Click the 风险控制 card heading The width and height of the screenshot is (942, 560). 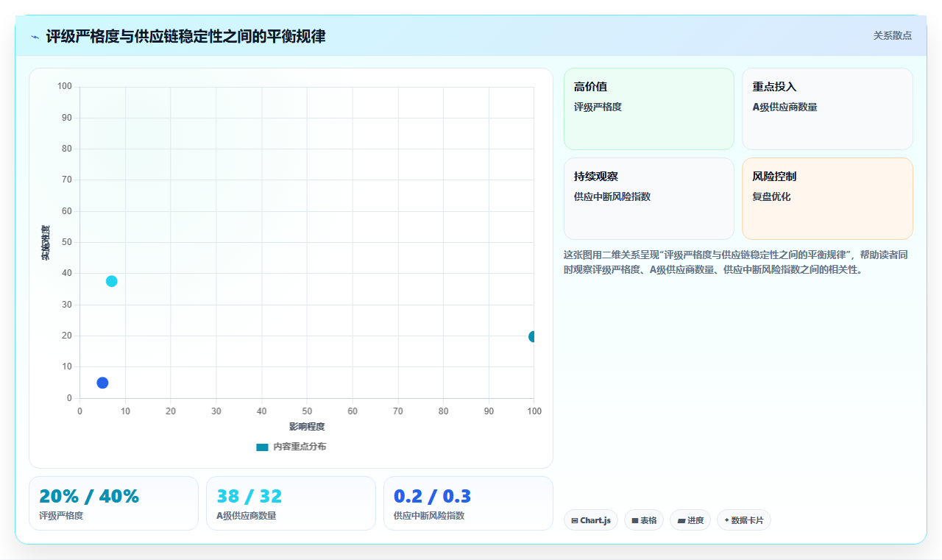pos(774,177)
